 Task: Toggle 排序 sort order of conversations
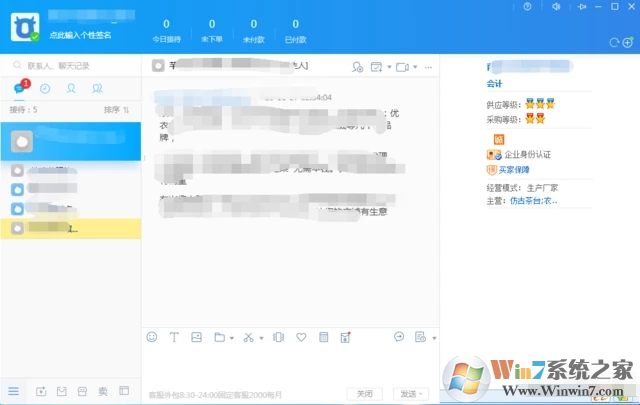[x=116, y=110]
